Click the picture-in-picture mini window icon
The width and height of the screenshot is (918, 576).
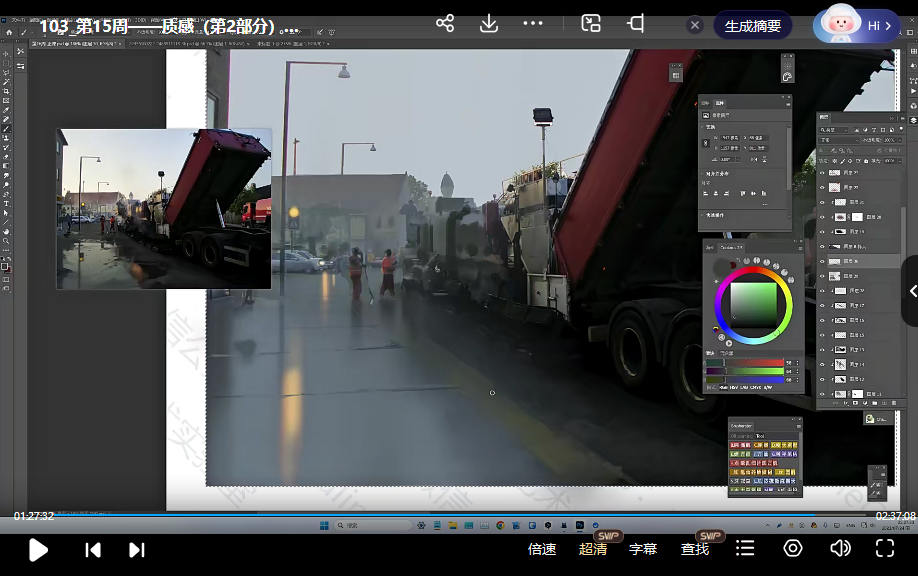[x=591, y=23]
